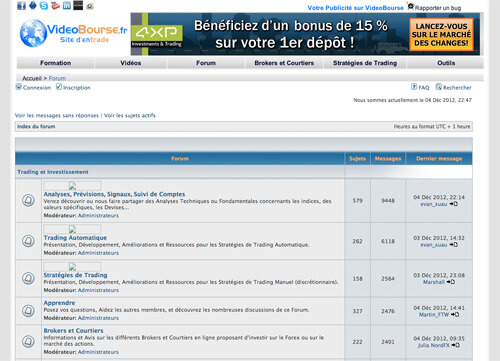Open the Stratégies de Trading menu
The width and height of the screenshot is (500, 361).
[x=365, y=63]
